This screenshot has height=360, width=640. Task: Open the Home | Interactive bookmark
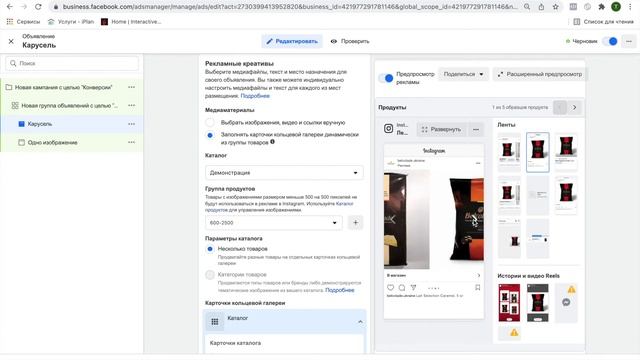pyautogui.click(x=131, y=22)
